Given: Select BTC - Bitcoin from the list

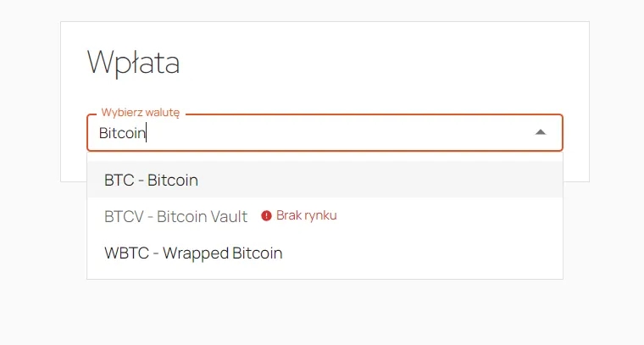Looking at the screenshot, I should pos(325,180).
